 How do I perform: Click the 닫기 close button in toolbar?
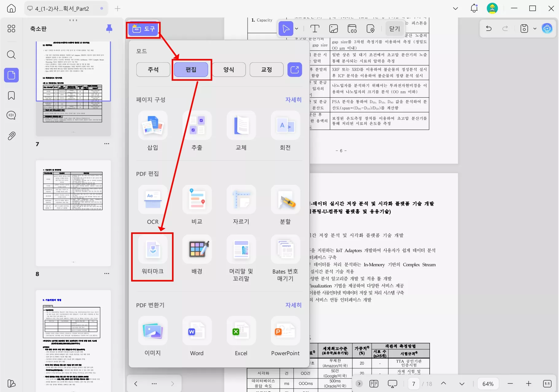[x=395, y=29]
